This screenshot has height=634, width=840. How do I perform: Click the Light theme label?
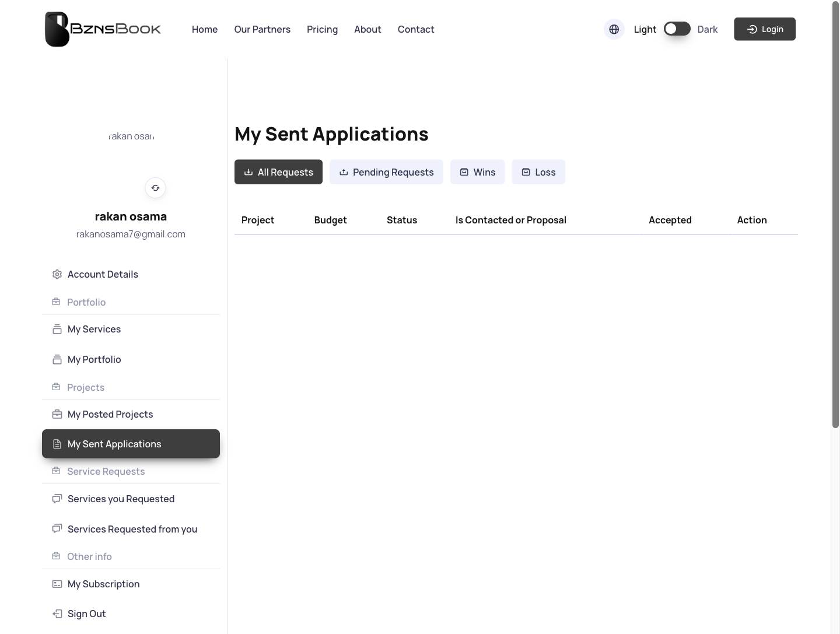pos(645,29)
